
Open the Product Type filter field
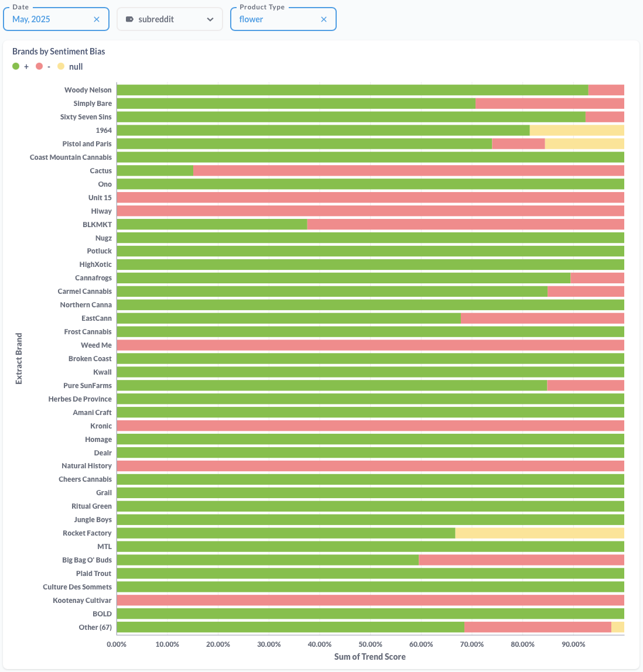(283, 19)
